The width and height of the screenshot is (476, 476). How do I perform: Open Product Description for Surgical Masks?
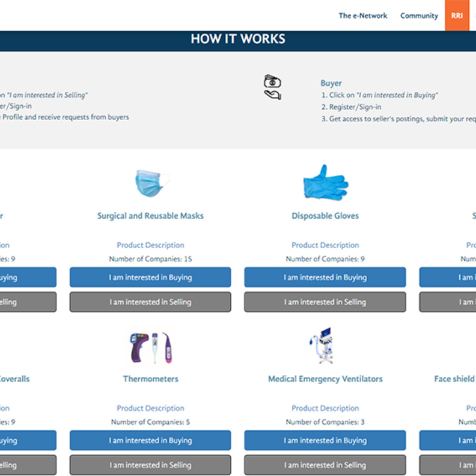pos(150,245)
